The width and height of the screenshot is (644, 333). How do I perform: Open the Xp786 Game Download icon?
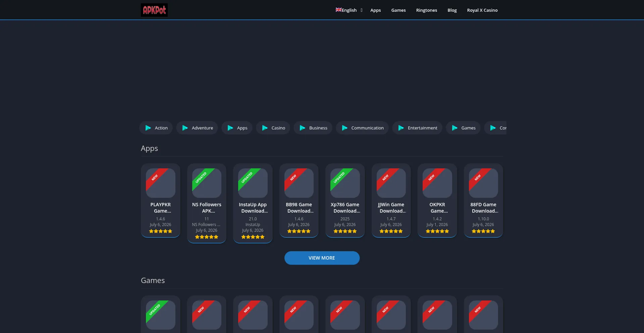(345, 183)
